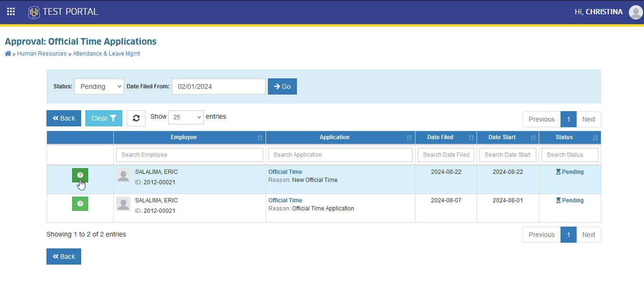This screenshot has width=644, height=285.
Task: Select page 1 in the bottom pagination
Action: (569, 235)
